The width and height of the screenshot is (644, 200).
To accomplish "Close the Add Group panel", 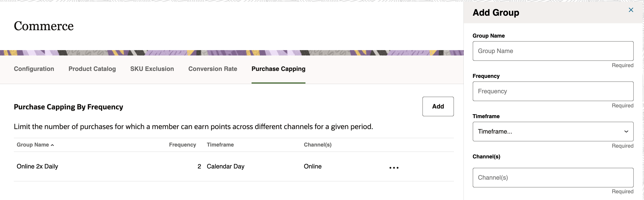I will (x=631, y=10).
